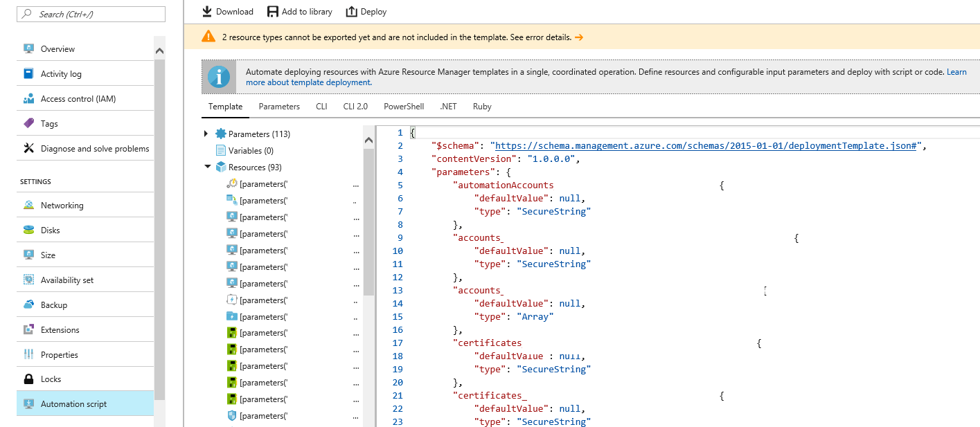Focus the Search (Ctrl+/) field

click(x=91, y=14)
